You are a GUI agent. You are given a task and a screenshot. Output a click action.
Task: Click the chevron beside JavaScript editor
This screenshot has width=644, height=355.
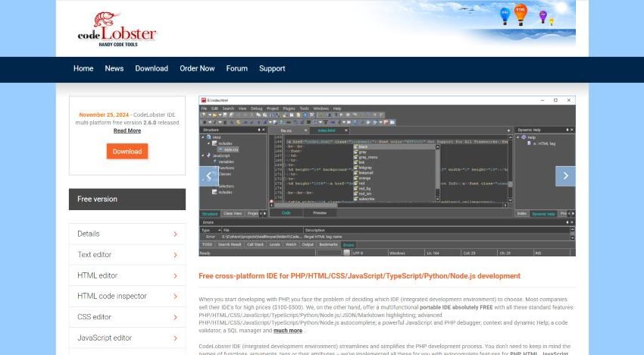(175, 338)
